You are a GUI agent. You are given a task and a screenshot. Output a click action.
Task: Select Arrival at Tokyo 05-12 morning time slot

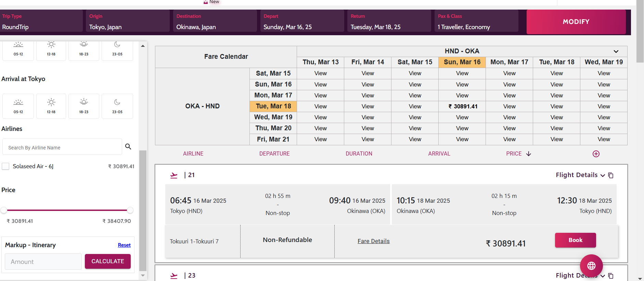pyautogui.click(x=18, y=106)
